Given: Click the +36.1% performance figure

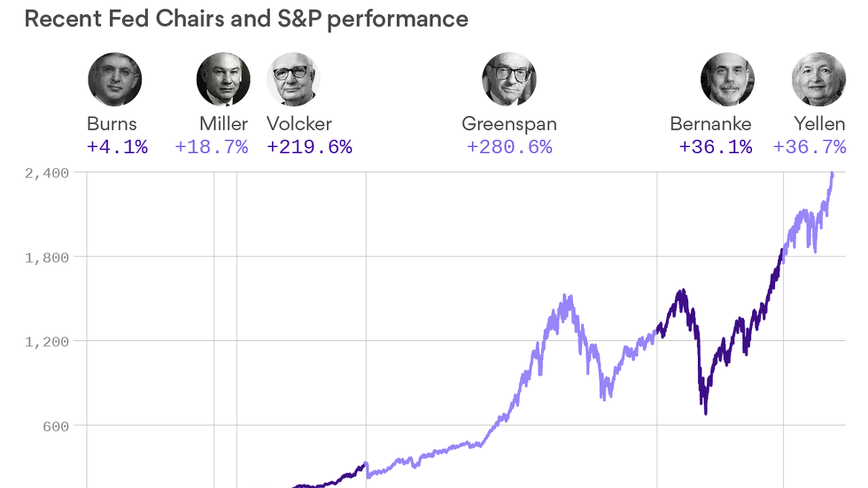Looking at the screenshot, I should pyautogui.click(x=716, y=147).
